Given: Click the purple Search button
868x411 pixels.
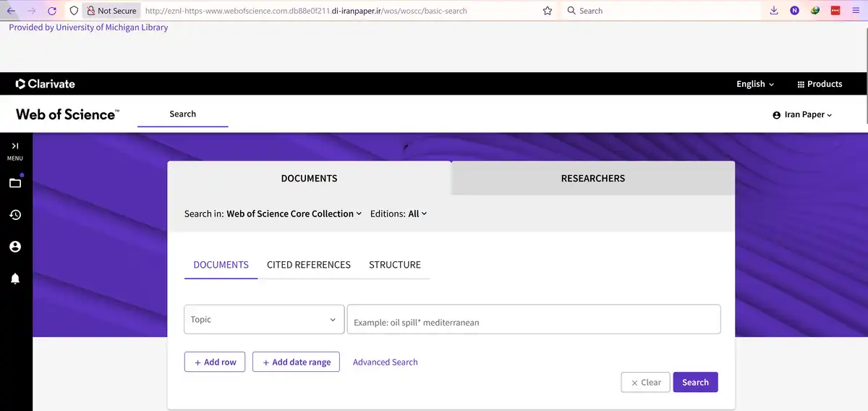Looking at the screenshot, I should [695, 382].
